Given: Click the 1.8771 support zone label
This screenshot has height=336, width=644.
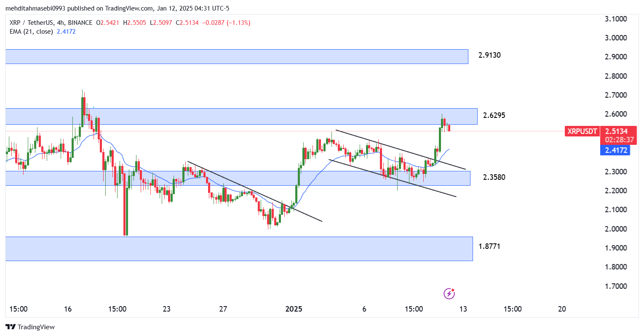Looking at the screenshot, I should pos(489,246).
